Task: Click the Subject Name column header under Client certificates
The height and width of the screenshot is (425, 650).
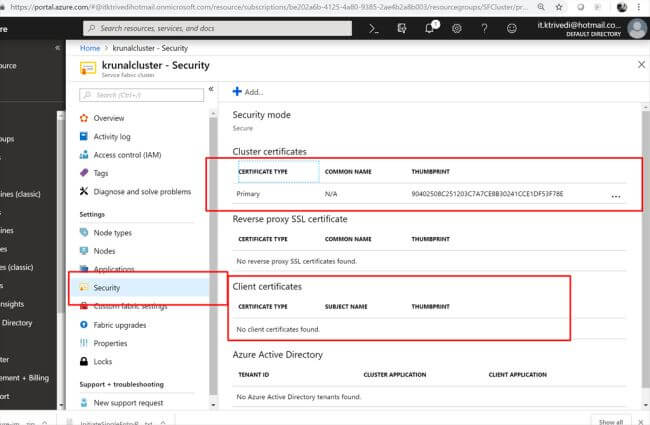Action: (346, 307)
